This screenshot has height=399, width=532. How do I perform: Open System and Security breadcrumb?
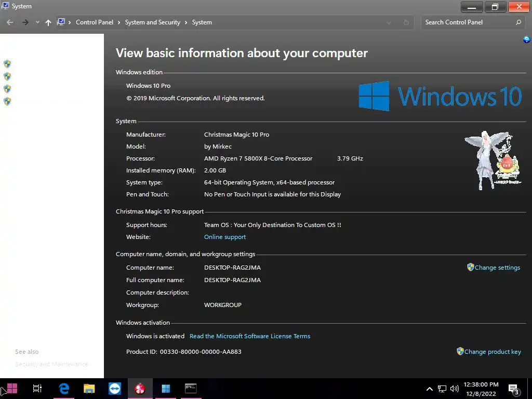[x=152, y=22]
